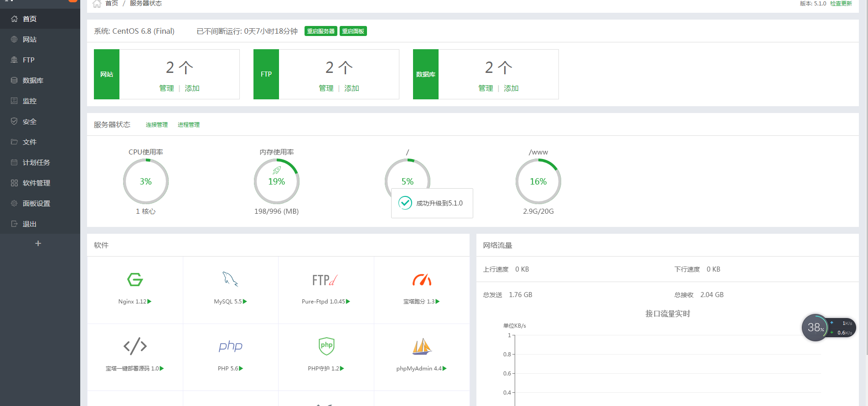The height and width of the screenshot is (406, 868).
Task: Click the 宝塔跑分 speedometer icon
Action: (x=422, y=279)
